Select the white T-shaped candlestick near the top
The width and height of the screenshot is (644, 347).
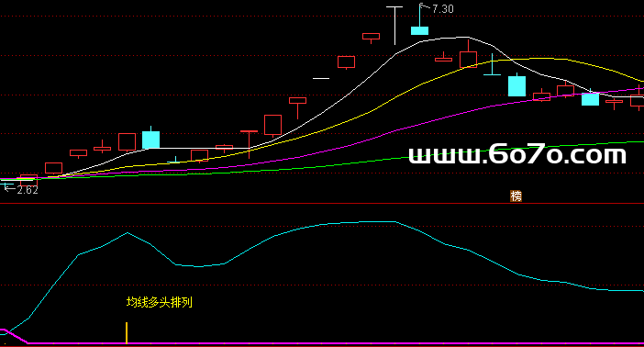[x=394, y=26]
